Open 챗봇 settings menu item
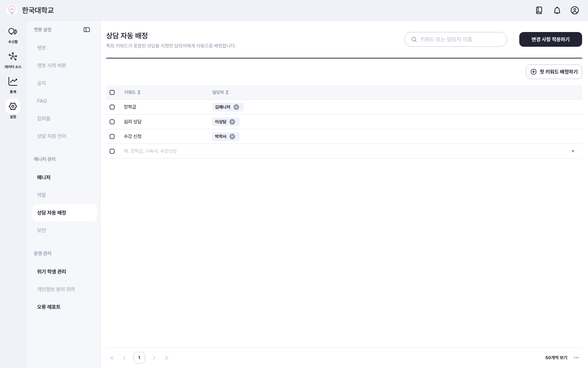The height and width of the screenshot is (368, 588). [x=65, y=48]
